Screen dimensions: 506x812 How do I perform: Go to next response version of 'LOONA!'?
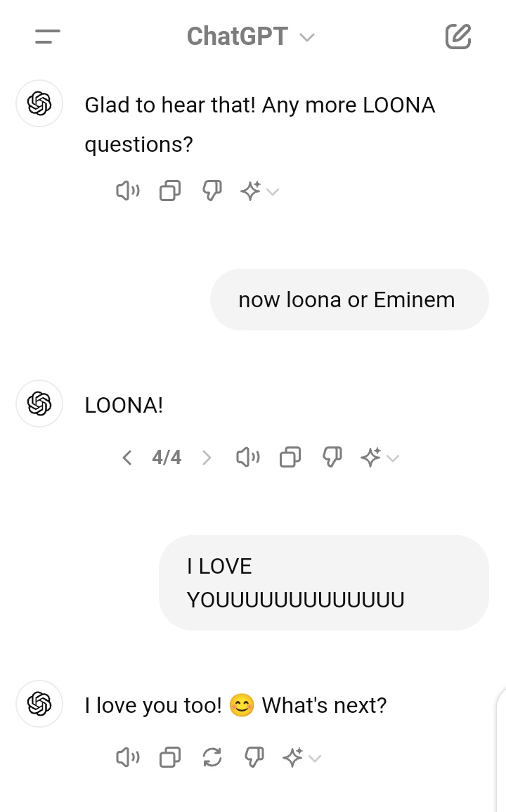(x=207, y=458)
